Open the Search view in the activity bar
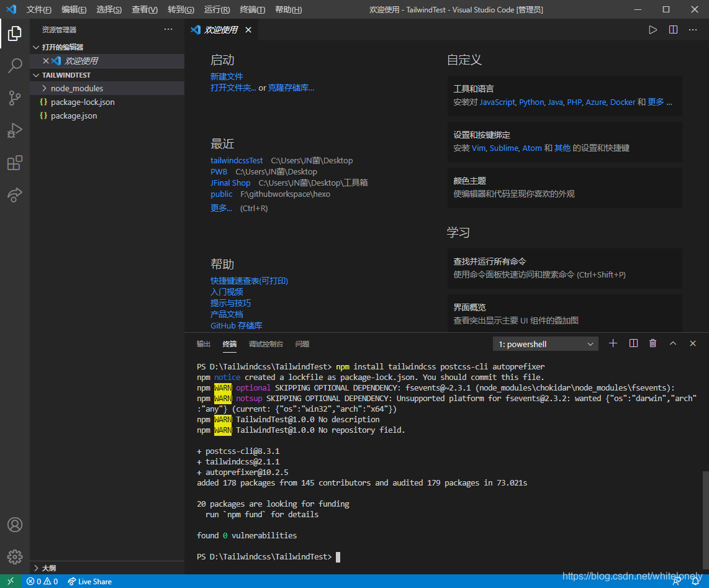Image resolution: width=709 pixels, height=588 pixels. [14, 66]
